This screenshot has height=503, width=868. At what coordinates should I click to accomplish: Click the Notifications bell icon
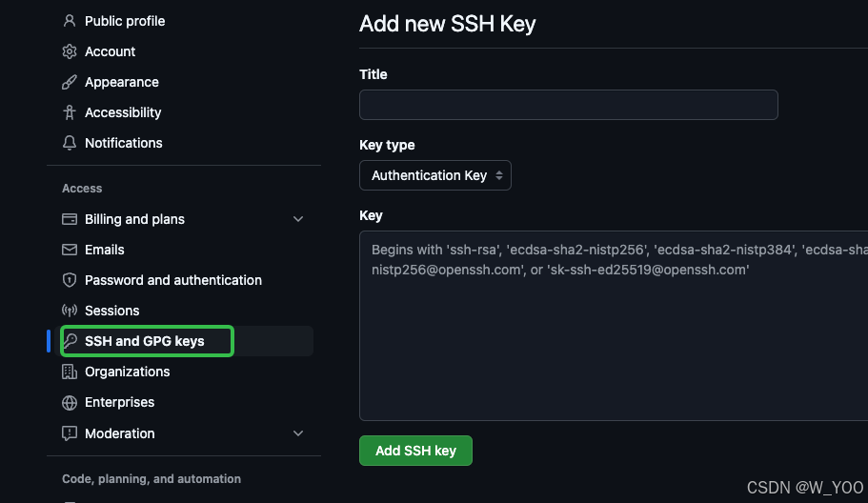tap(70, 143)
